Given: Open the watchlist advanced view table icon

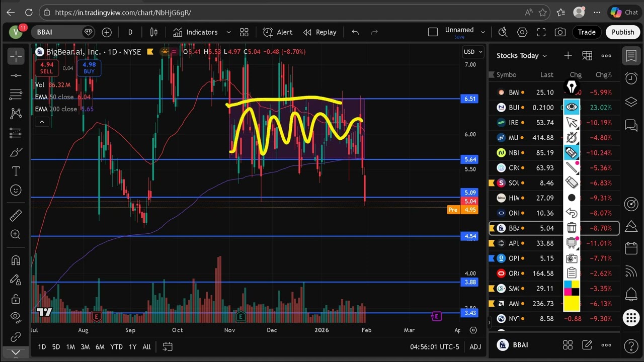Looking at the screenshot, I should (587, 55).
